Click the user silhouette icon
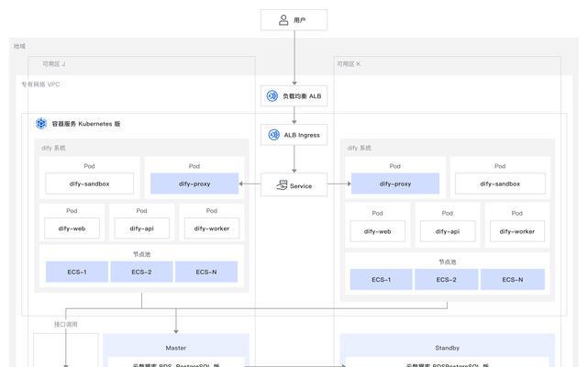588x367 pixels. (x=283, y=20)
